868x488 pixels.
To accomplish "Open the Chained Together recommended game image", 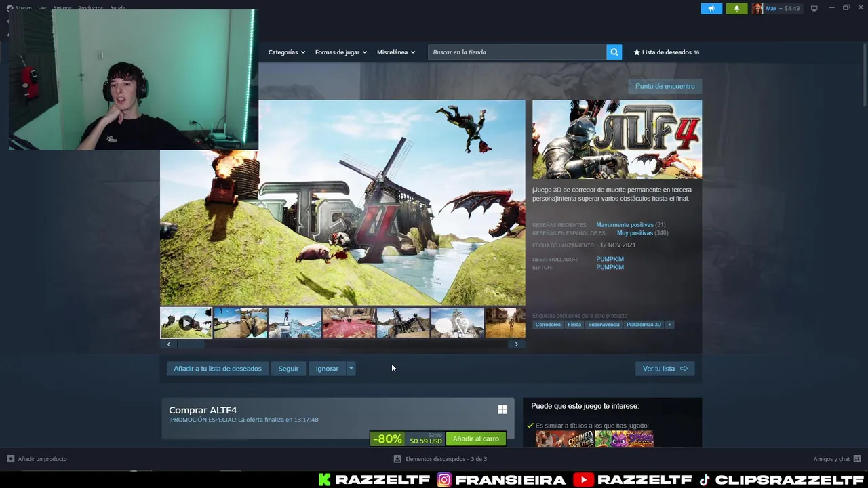I will 564,439.
